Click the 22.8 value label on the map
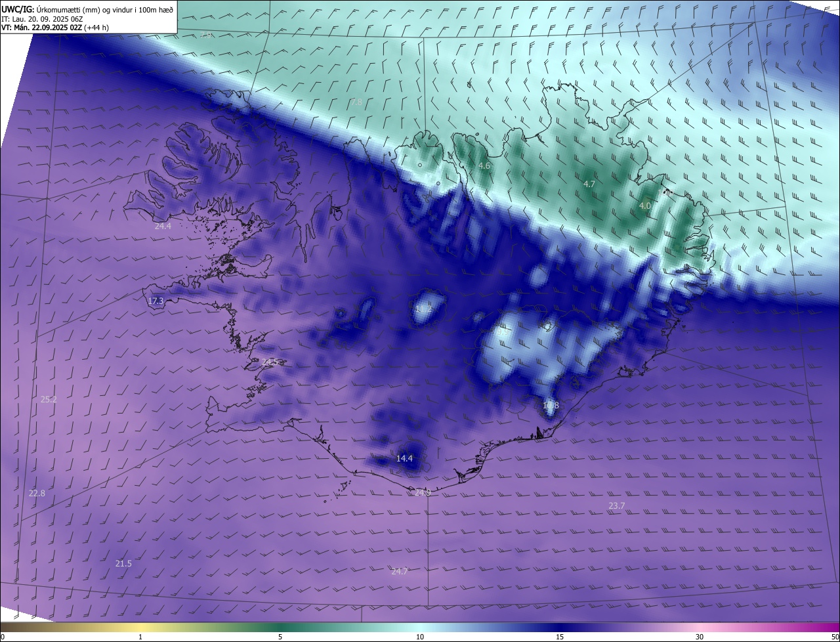The image size is (840, 642). click(x=37, y=493)
